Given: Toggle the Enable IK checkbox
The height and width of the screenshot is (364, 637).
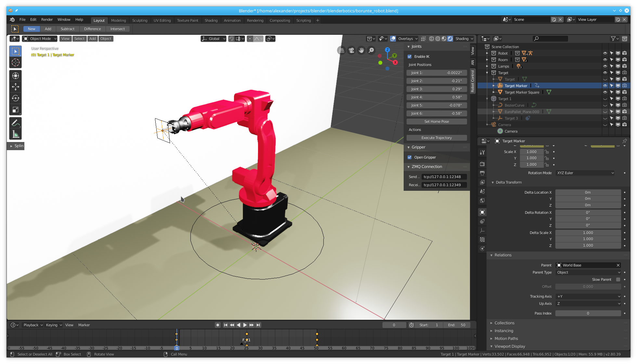Looking at the screenshot, I should pos(409,57).
